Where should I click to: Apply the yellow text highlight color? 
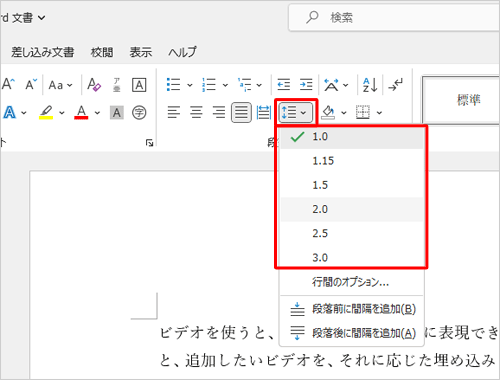point(46,112)
